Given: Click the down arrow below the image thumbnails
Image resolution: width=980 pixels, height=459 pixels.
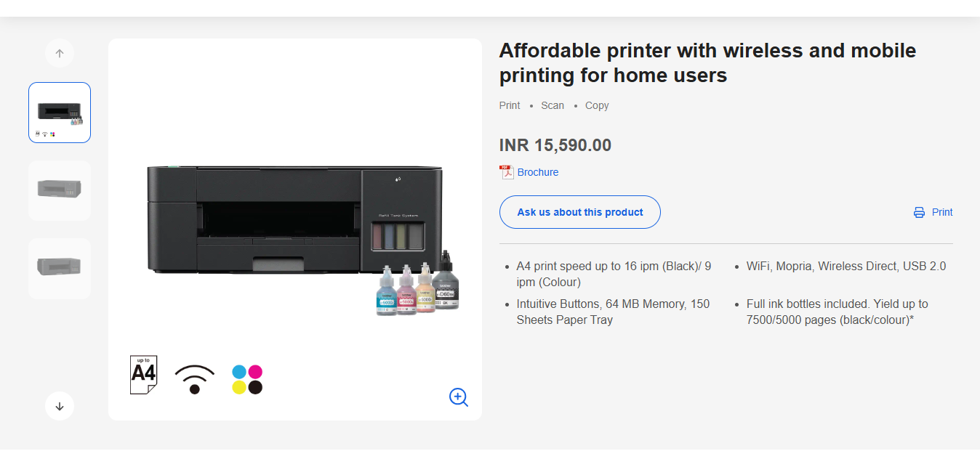Looking at the screenshot, I should (x=59, y=405).
